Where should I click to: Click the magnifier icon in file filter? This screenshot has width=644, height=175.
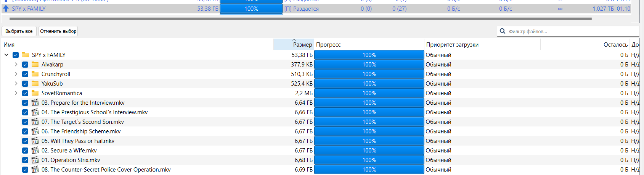[x=503, y=31]
